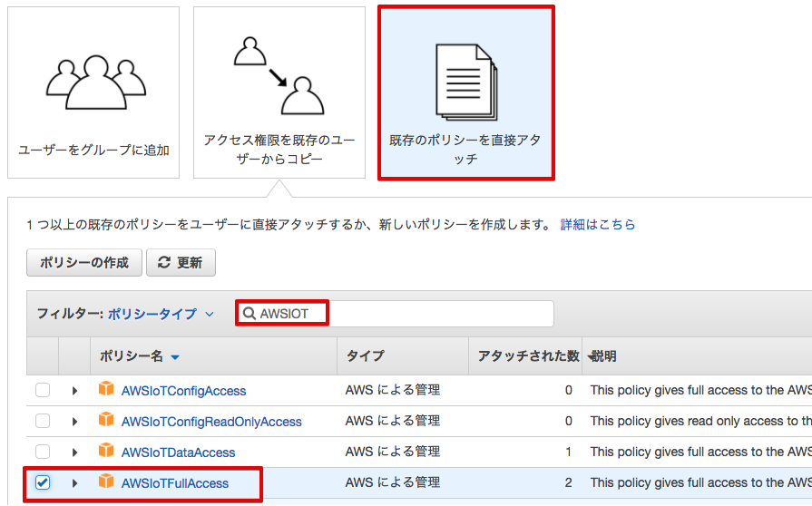The height and width of the screenshot is (506, 812).
Task: Click the copy-permissions user arrow icon
Action: pyautogui.click(x=279, y=75)
